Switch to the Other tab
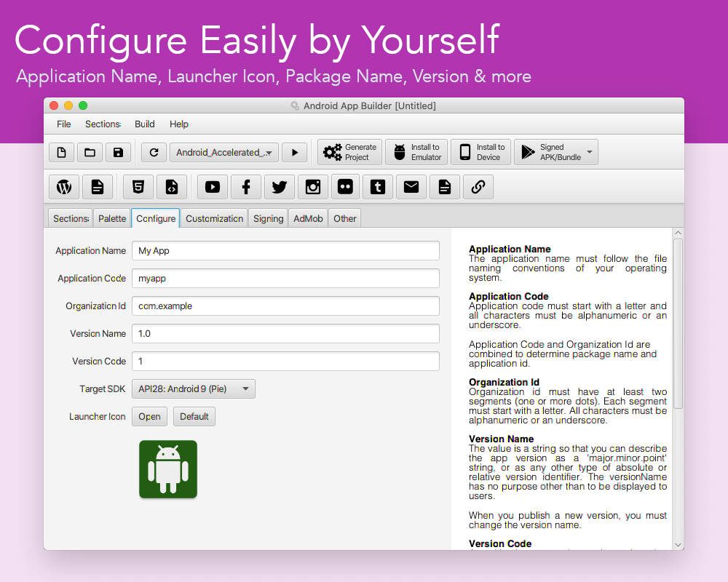Screen dimensions: 728x582 (x=344, y=218)
